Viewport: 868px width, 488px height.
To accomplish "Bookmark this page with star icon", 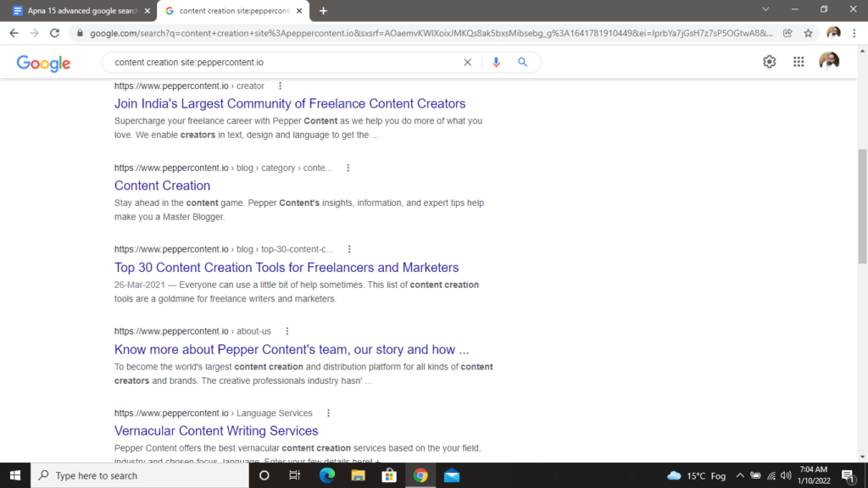I will pos(808,33).
